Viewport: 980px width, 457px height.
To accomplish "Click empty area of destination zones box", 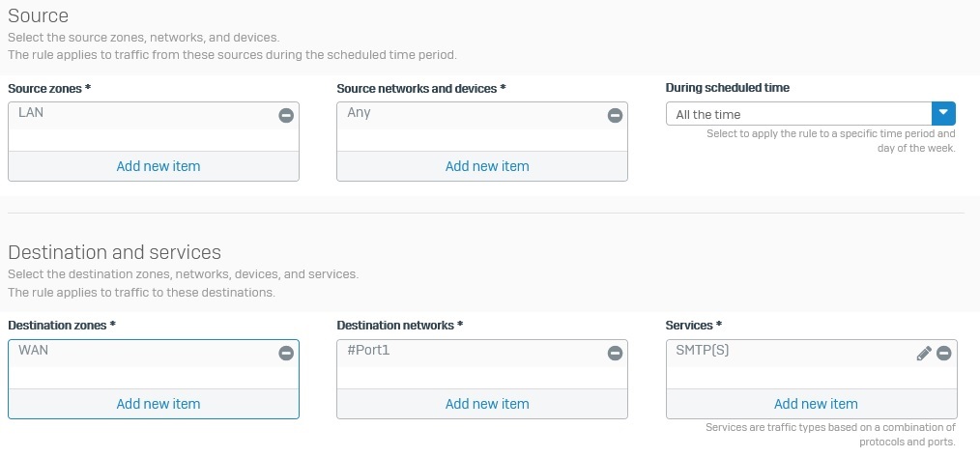I will pos(154,378).
